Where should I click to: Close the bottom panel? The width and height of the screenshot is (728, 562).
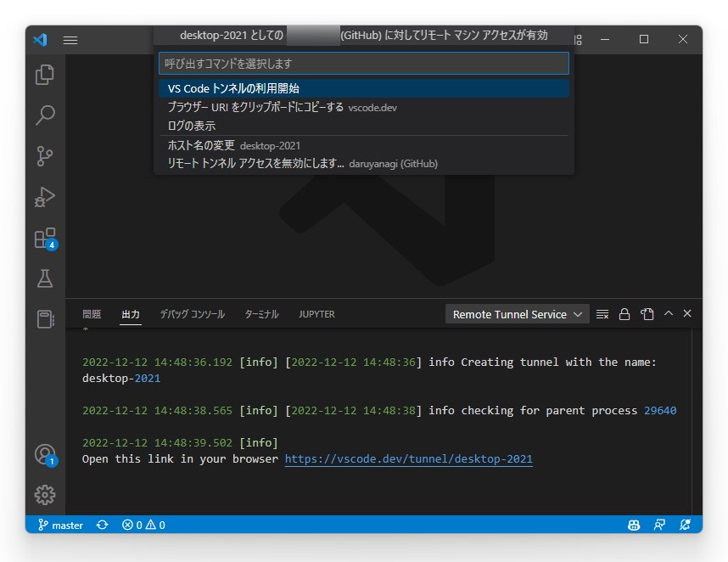[687, 313]
